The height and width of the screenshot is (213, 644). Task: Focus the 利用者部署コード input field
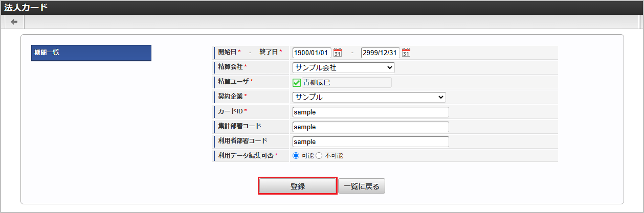[371, 141]
